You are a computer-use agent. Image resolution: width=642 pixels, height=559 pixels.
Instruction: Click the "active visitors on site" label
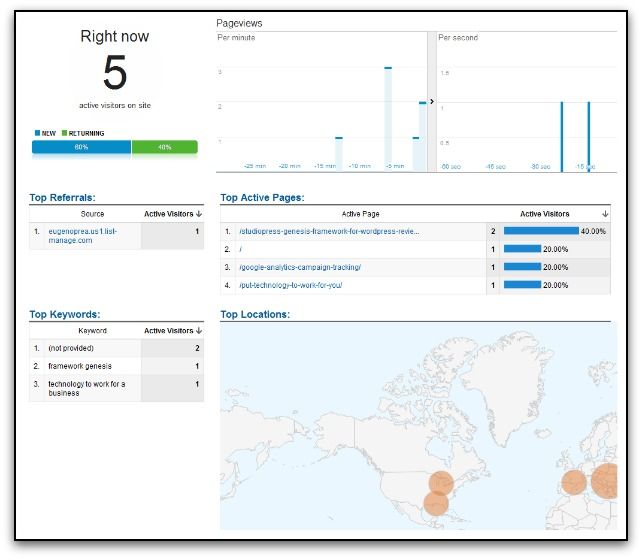click(115, 105)
